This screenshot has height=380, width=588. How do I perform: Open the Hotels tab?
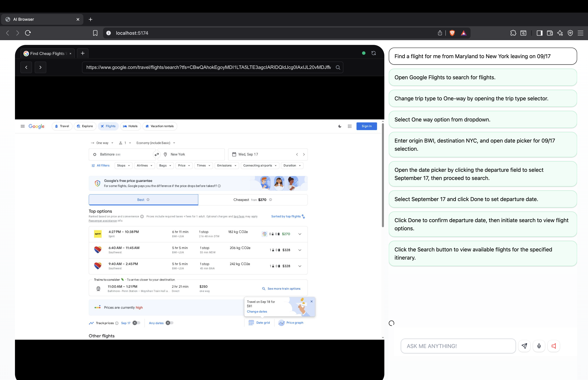[x=130, y=126]
